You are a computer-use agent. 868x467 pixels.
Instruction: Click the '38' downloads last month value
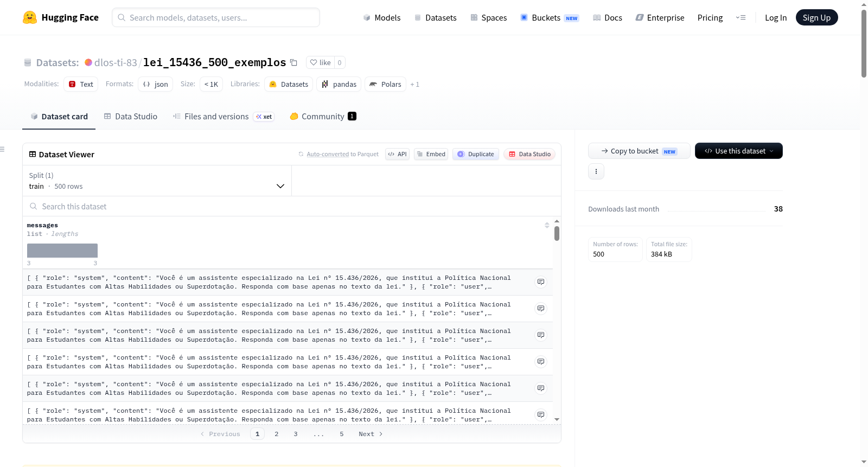pyautogui.click(x=778, y=209)
